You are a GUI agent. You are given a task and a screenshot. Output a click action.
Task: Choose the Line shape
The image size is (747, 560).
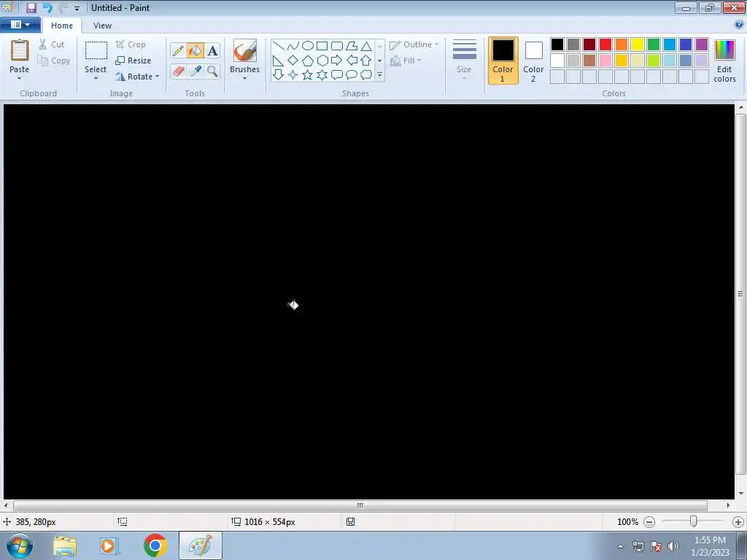coord(279,46)
